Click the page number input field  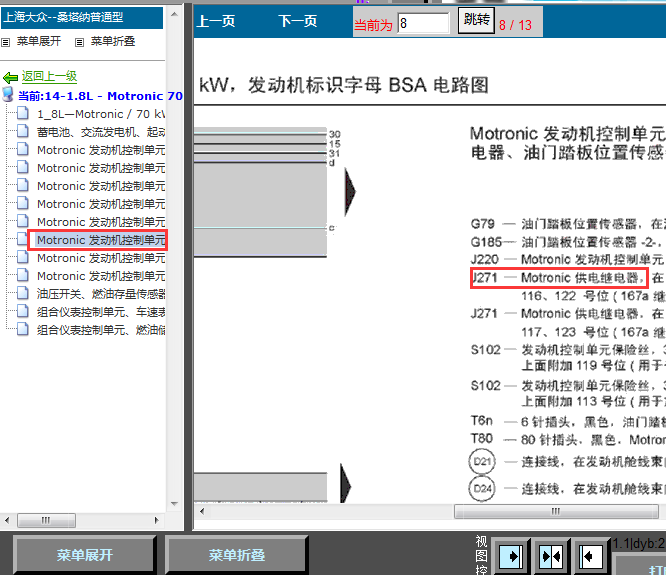click(423, 23)
